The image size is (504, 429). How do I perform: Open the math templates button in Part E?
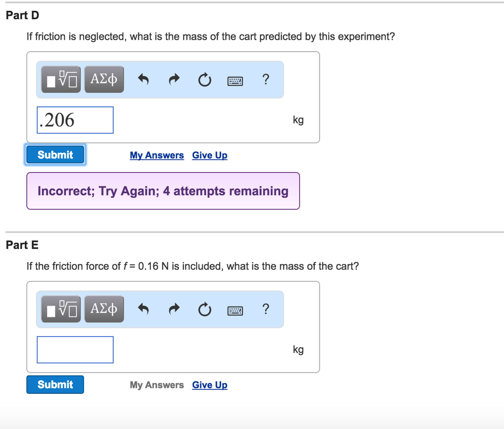61,309
